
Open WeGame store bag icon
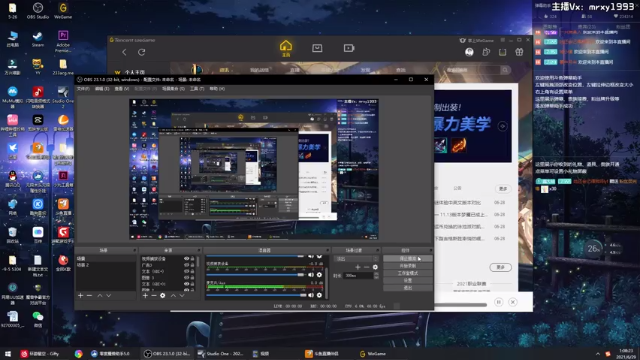click(317, 48)
